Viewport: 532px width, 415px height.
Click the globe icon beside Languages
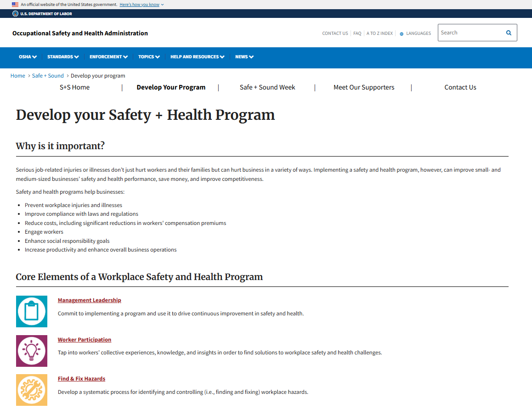[x=402, y=34]
